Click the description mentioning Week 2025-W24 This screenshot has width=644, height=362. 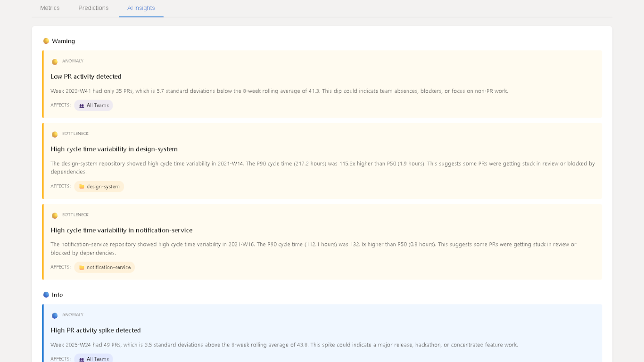[284, 345]
